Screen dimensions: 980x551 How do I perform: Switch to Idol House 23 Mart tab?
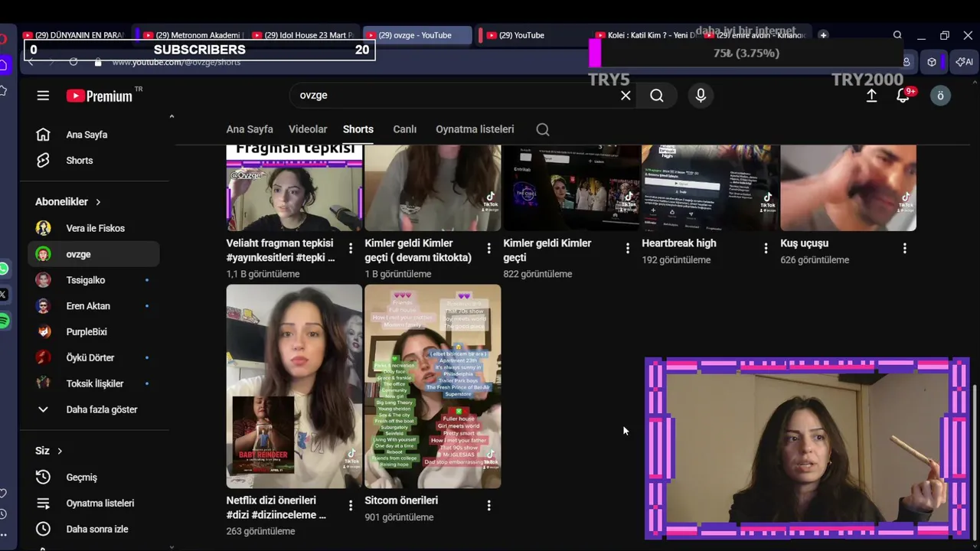[305, 35]
